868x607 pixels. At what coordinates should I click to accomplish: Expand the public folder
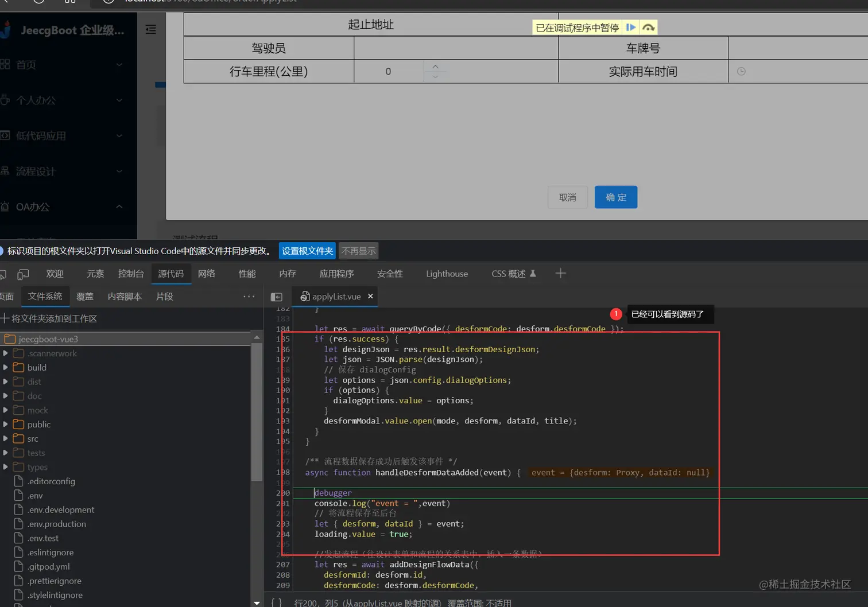[x=6, y=424]
